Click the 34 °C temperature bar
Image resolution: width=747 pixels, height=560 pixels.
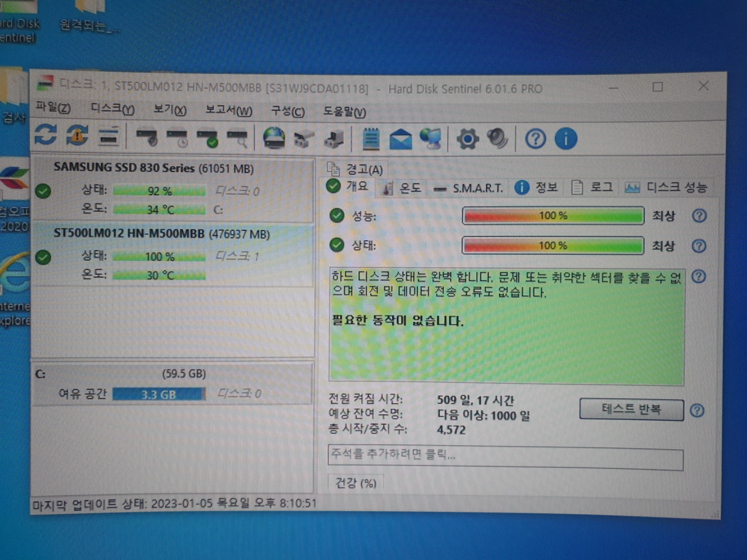(x=159, y=210)
